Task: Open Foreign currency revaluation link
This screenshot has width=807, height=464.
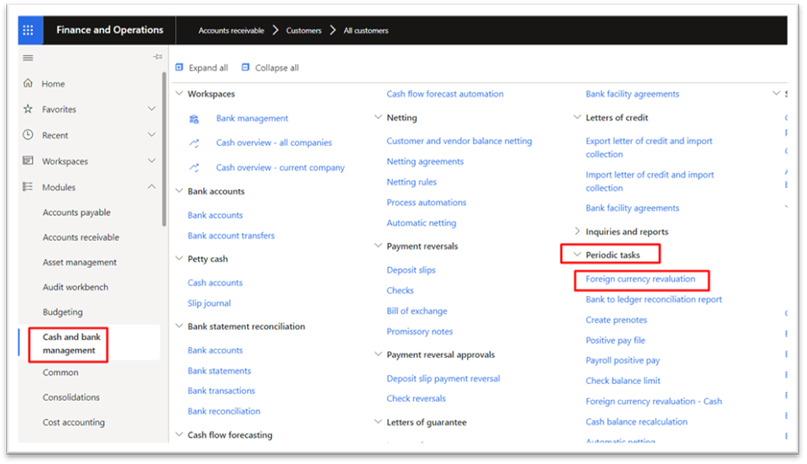Action: (x=640, y=279)
